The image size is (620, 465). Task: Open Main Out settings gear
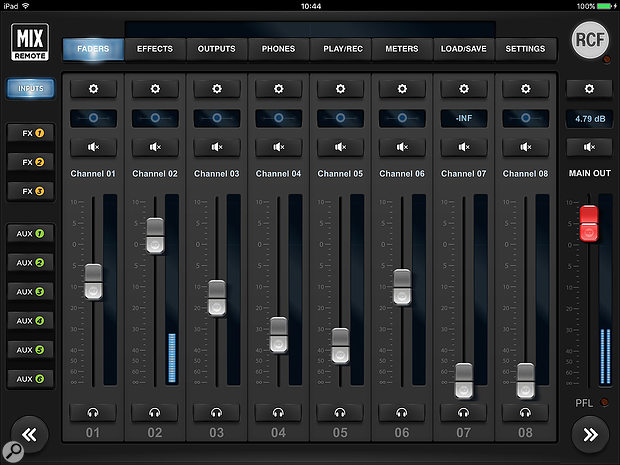(589, 89)
